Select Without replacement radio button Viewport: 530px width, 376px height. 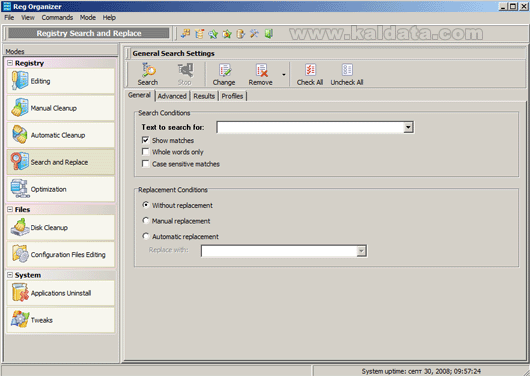click(x=146, y=205)
